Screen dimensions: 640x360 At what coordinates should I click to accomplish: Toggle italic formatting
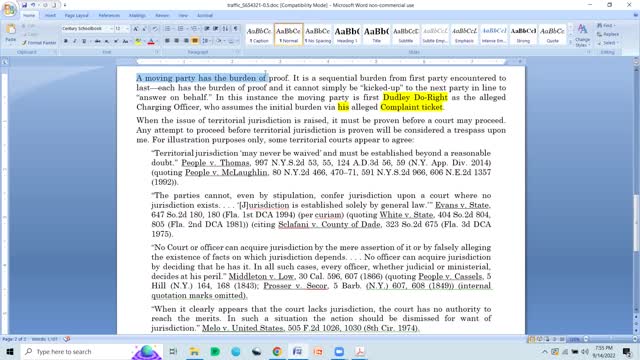point(75,41)
